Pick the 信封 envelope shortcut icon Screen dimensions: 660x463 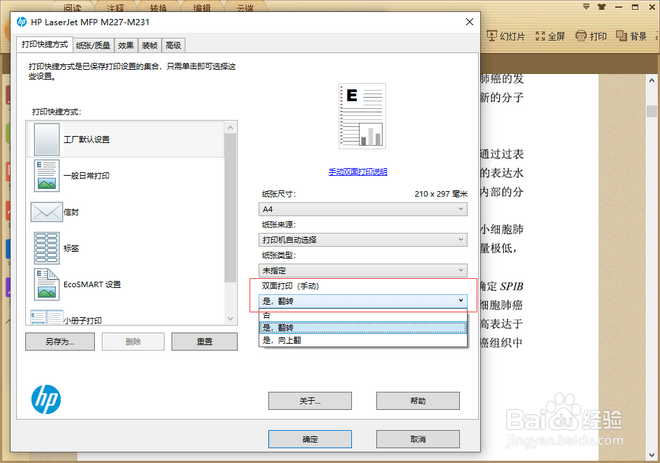[46, 212]
